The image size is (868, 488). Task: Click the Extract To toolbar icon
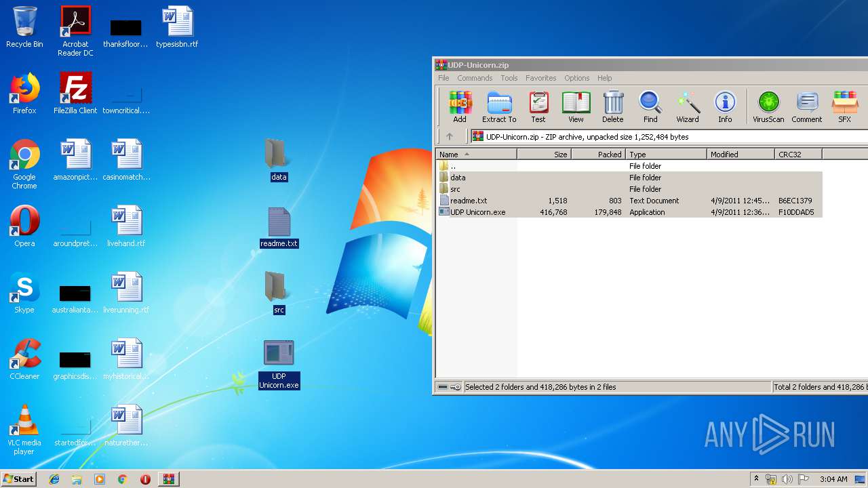[499, 107]
